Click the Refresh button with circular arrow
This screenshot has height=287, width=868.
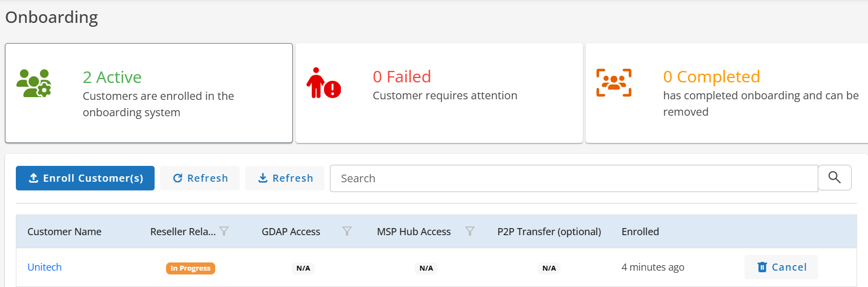click(200, 178)
